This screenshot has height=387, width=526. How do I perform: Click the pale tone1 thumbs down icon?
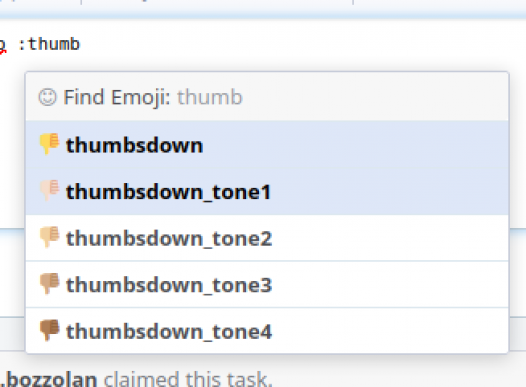50,190
